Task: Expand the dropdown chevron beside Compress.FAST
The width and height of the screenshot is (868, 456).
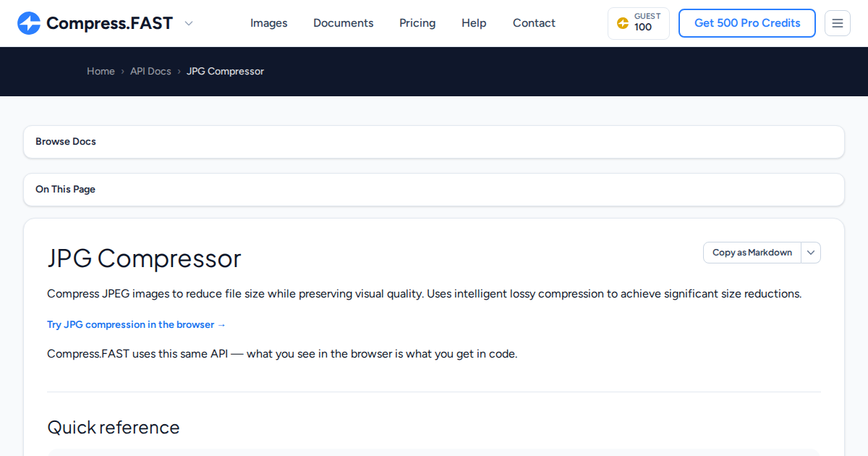Action: [x=189, y=23]
